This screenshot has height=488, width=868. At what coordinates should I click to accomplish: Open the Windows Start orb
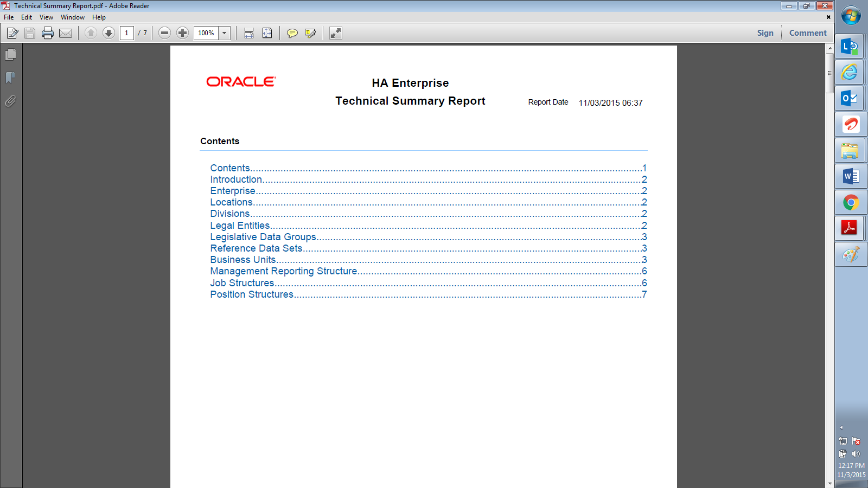pos(851,16)
